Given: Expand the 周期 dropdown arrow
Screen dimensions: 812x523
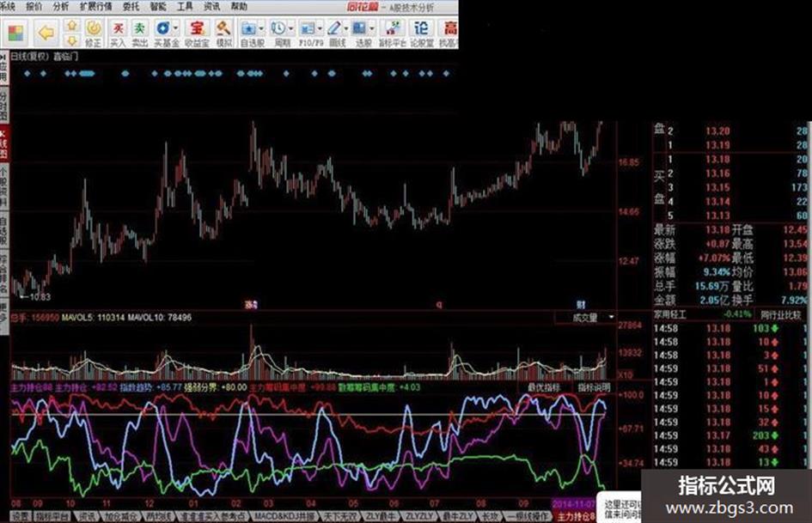Looking at the screenshot, I should (290, 28).
